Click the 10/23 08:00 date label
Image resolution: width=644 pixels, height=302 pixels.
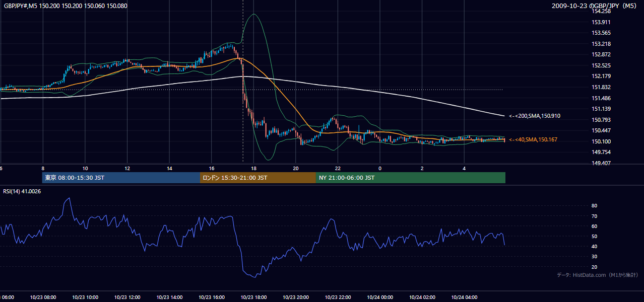[x=43, y=297]
